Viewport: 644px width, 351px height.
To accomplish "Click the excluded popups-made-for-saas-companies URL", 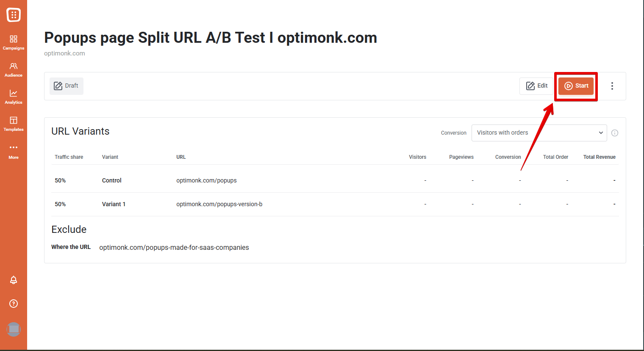I will pos(174,247).
